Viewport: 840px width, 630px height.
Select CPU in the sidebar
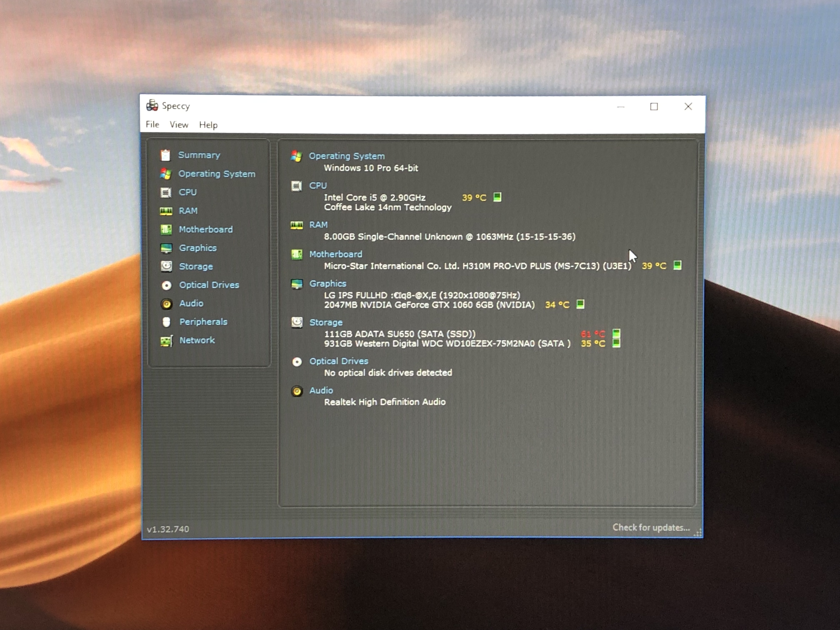click(187, 192)
